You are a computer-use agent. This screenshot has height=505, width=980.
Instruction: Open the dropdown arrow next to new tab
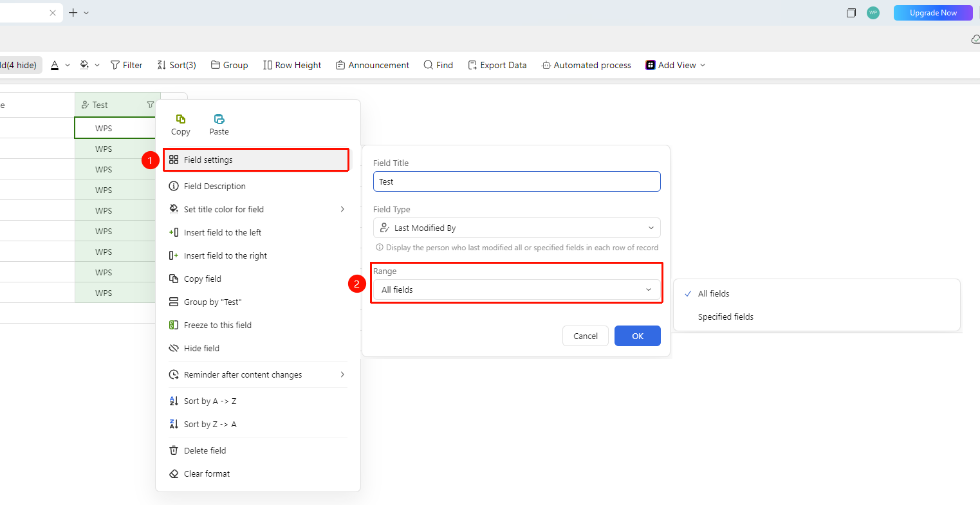click(86, 13)
